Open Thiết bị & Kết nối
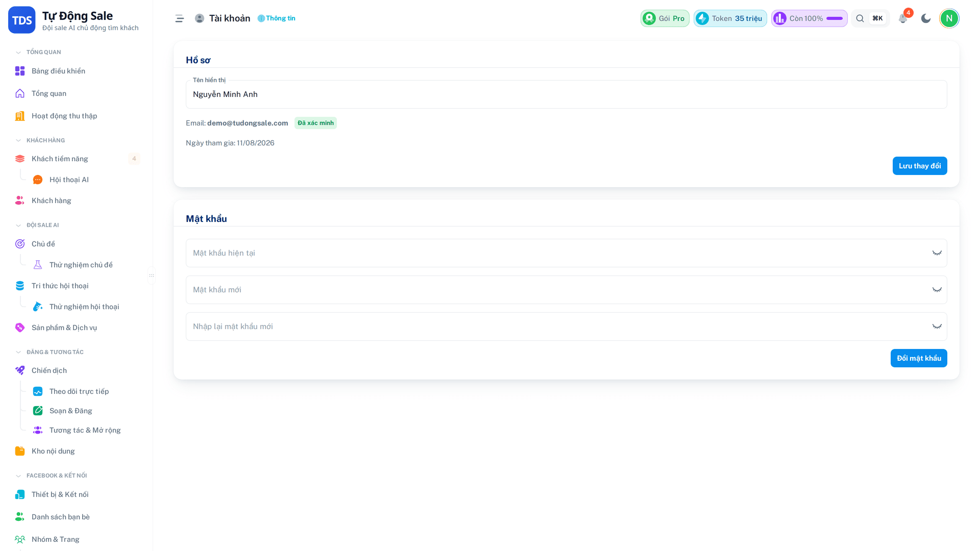This screenshot has height=551, width=980. [77, 494]
